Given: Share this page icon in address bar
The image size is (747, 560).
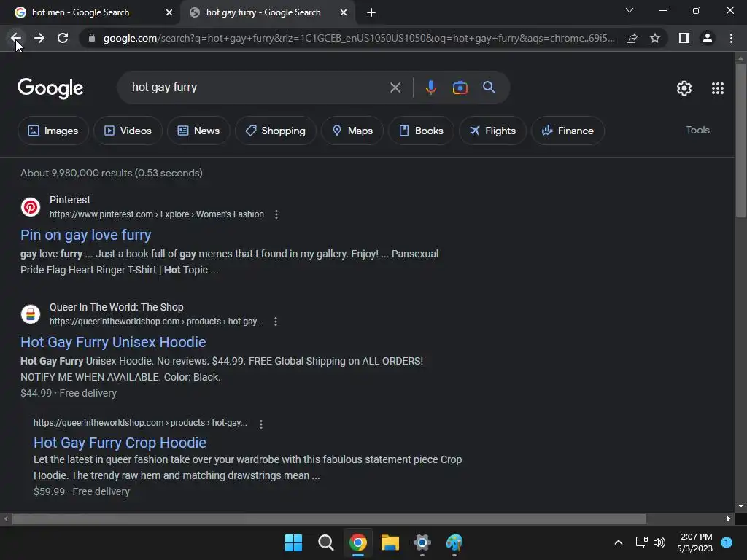Looking at the screenshot, I should click(632, 38).
